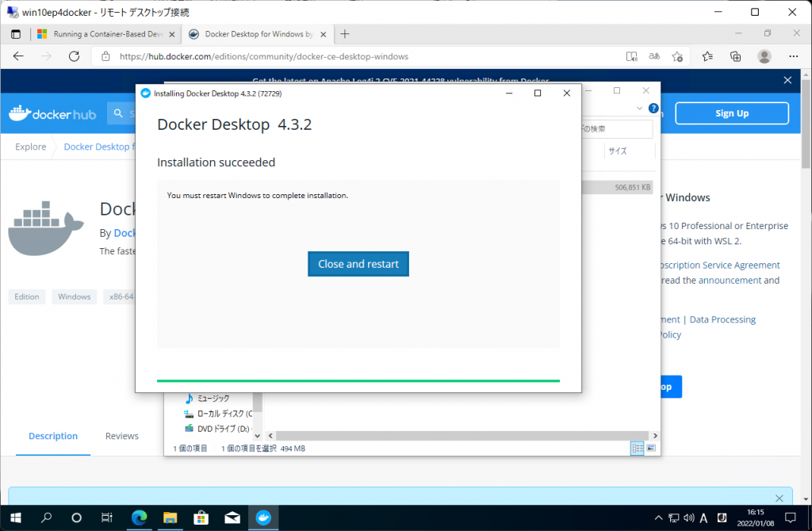Screen dimensions: 812x531
Task: Switch Explorer to large icons view
Action: point(652,449)
